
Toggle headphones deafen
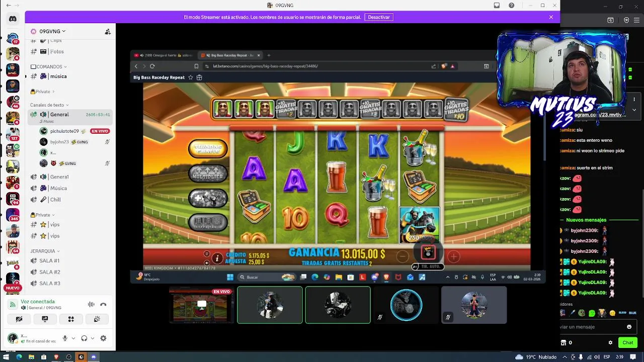pyautogui.click(x=84, y=338)
